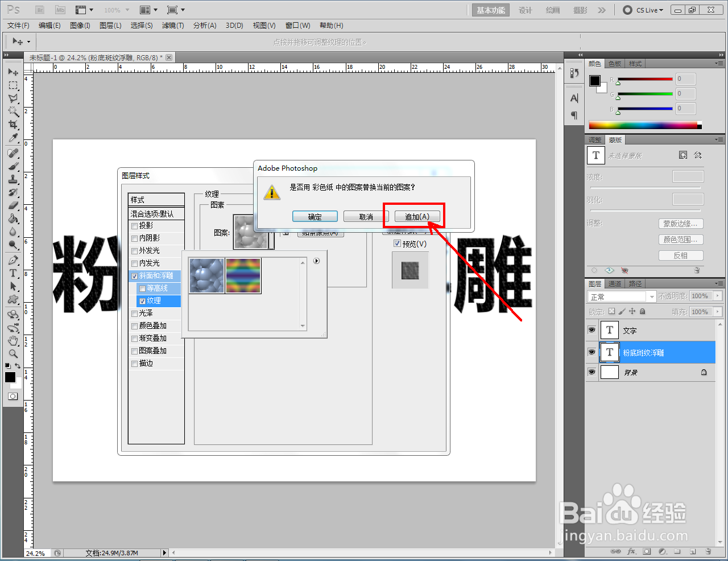Click the layer style fx icon

coord(631,551)
